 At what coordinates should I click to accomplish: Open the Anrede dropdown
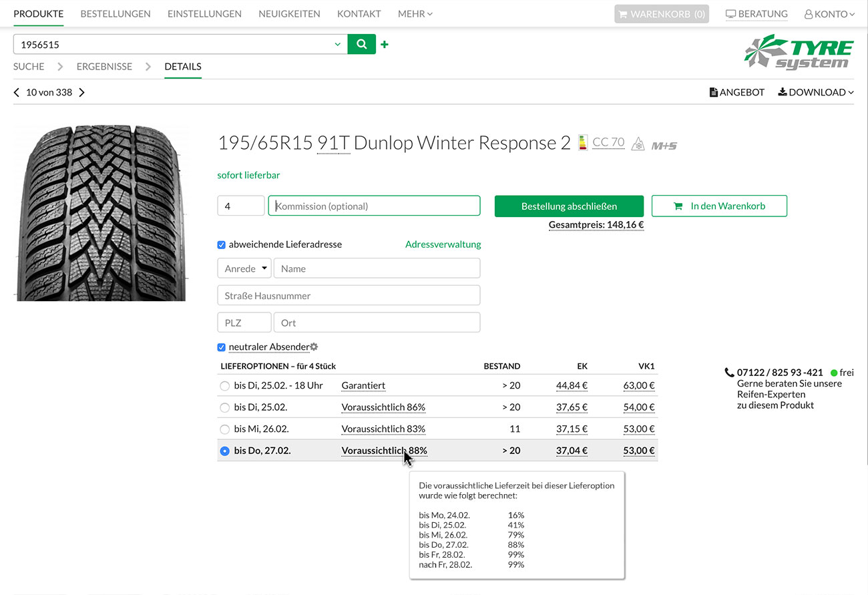[x=244, y=268]
